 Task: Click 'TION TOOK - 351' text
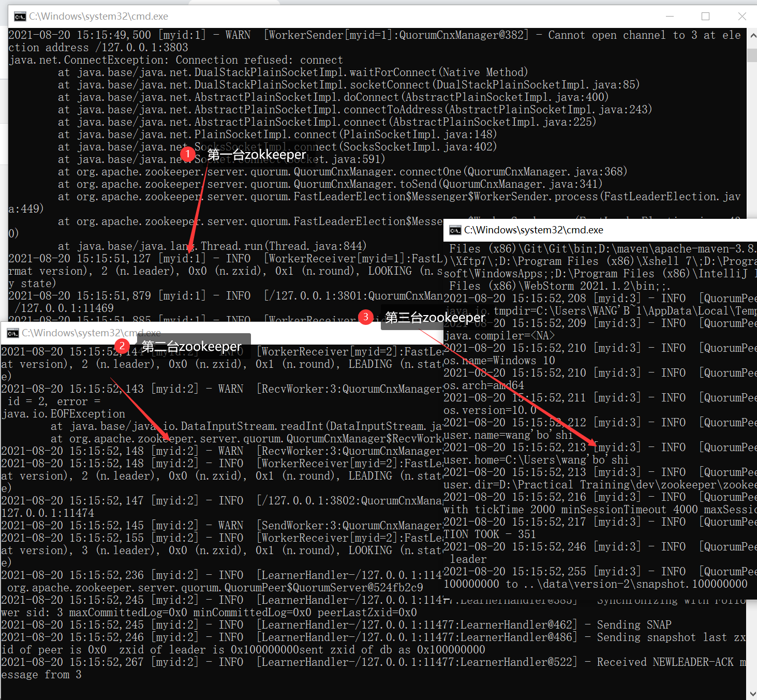pos(490,534)
